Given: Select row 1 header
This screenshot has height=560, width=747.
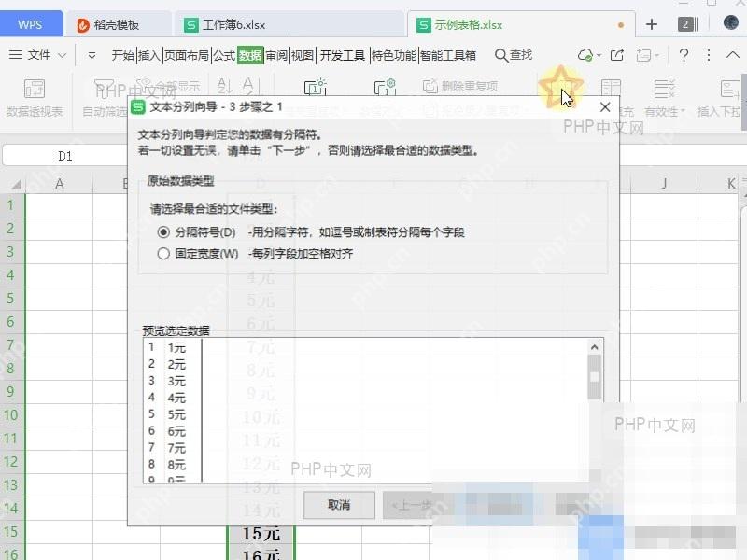Looking at the screenshot, I should 11,204.
